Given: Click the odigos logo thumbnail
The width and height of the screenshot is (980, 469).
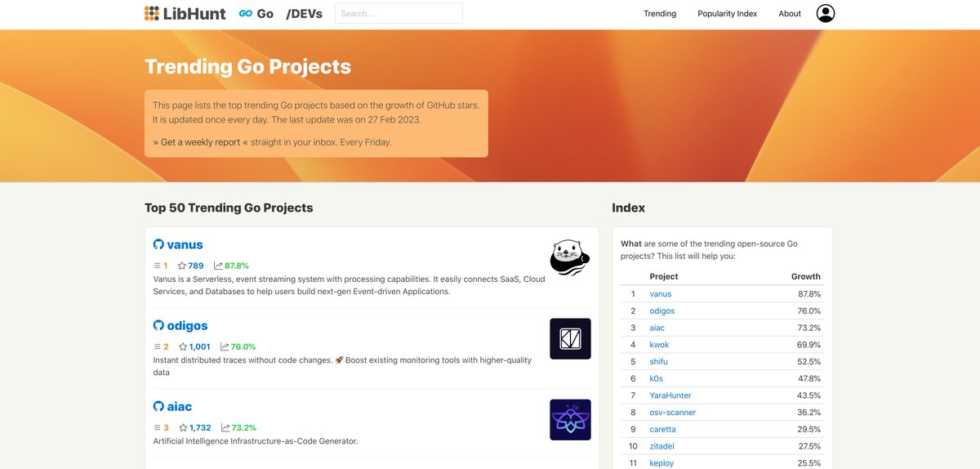Looking at the screenshot, I should tap(570, 339).
